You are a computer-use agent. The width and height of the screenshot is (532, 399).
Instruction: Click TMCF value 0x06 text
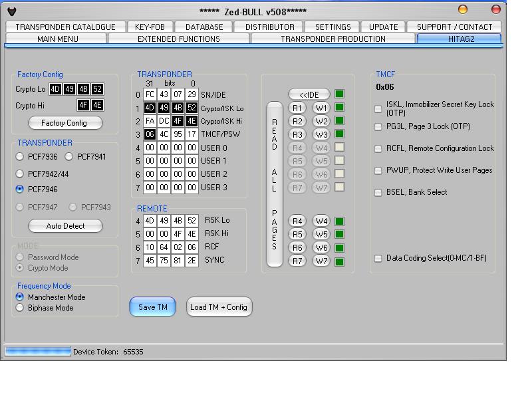point(385,87)
